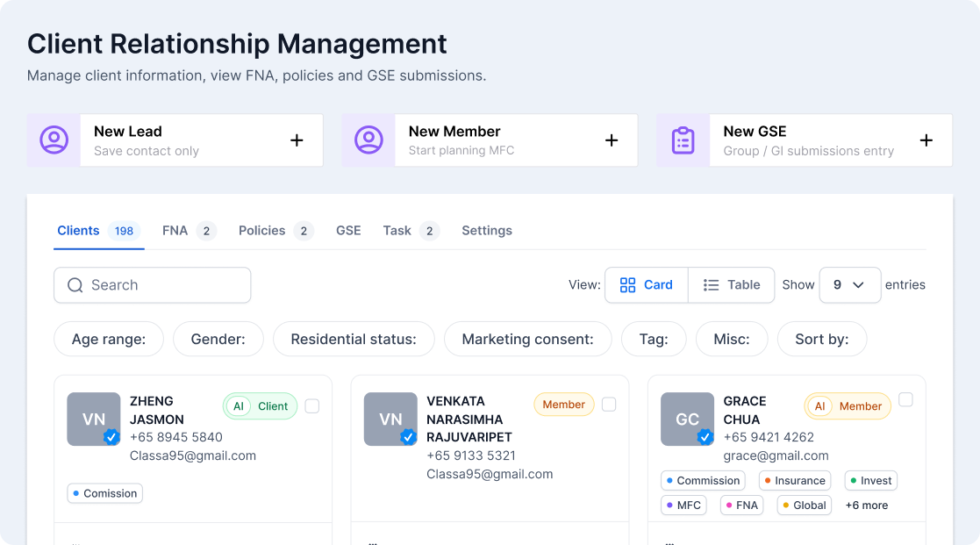Expand the Age range filter
The height and width of the screenshot is (545, 980).
click(109, 340)
